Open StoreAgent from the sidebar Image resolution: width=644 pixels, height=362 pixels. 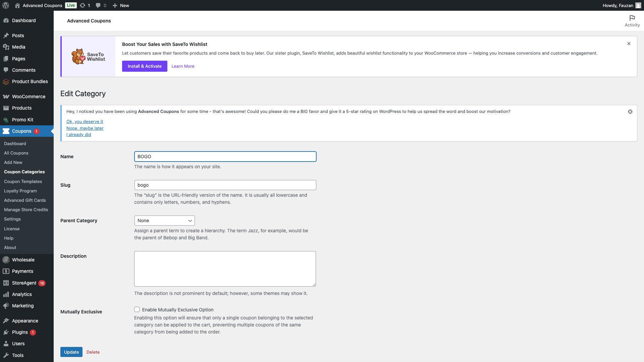pos(24,283)
